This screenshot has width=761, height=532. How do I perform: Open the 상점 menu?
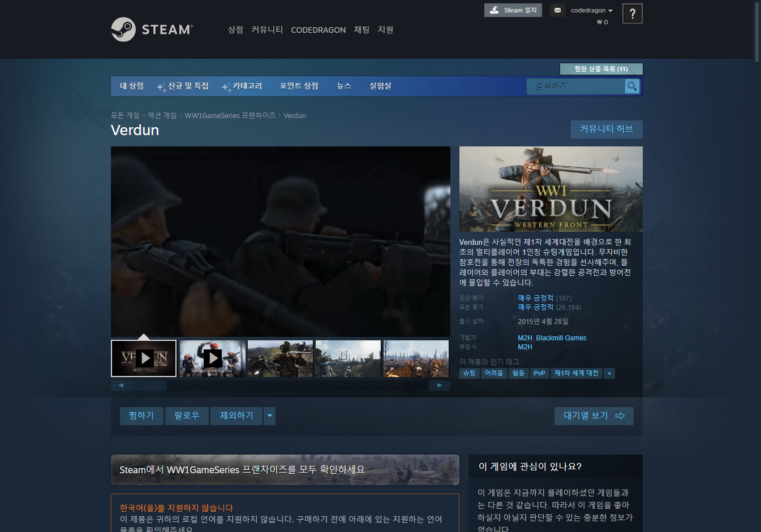[235, 29]
